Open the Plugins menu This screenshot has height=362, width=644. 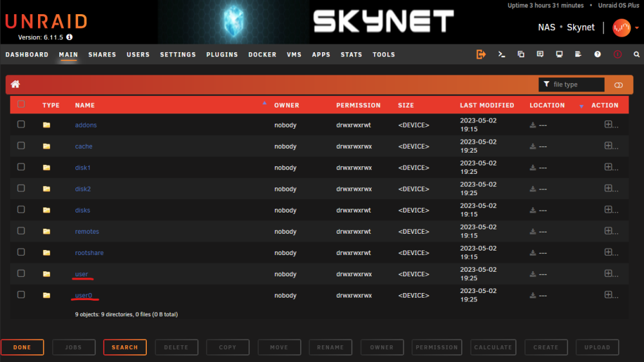(x=222, y=55)
